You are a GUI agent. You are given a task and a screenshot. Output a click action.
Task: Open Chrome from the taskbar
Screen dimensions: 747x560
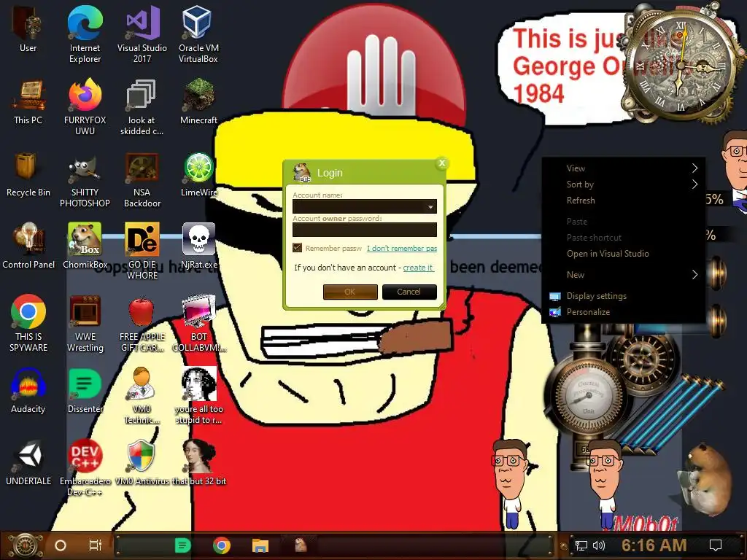(222, 545)
